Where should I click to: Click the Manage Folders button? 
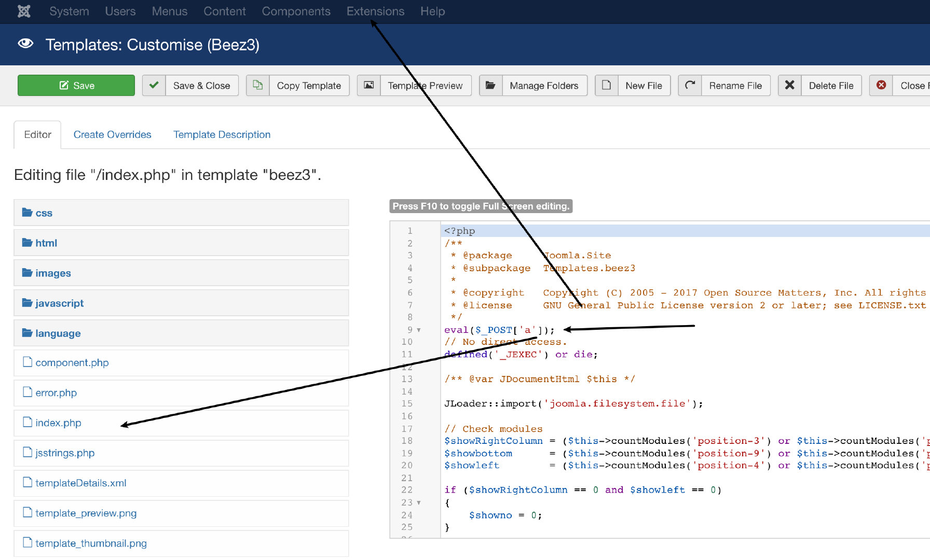click(x=534, y=86)
